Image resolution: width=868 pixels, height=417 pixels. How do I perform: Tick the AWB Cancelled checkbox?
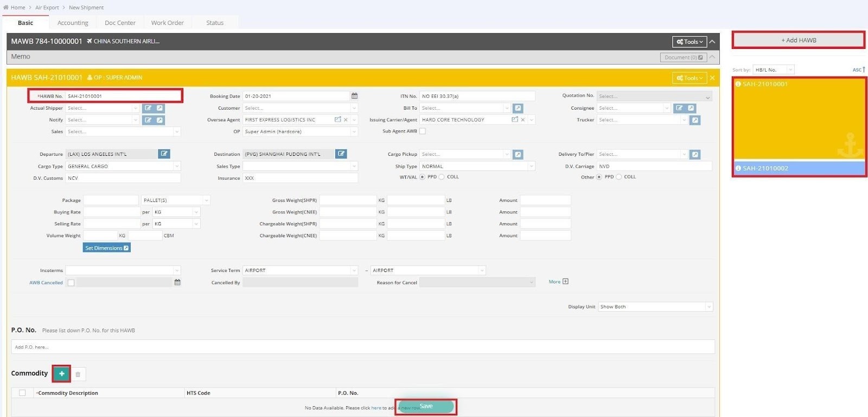(x=71, y=283)
